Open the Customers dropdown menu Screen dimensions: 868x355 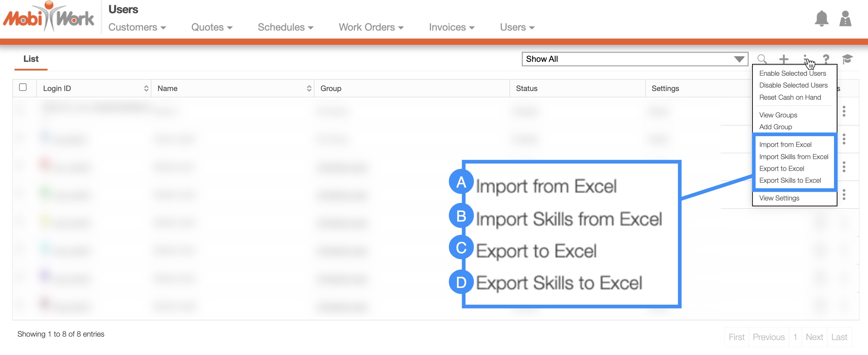(x=137, y=27)
